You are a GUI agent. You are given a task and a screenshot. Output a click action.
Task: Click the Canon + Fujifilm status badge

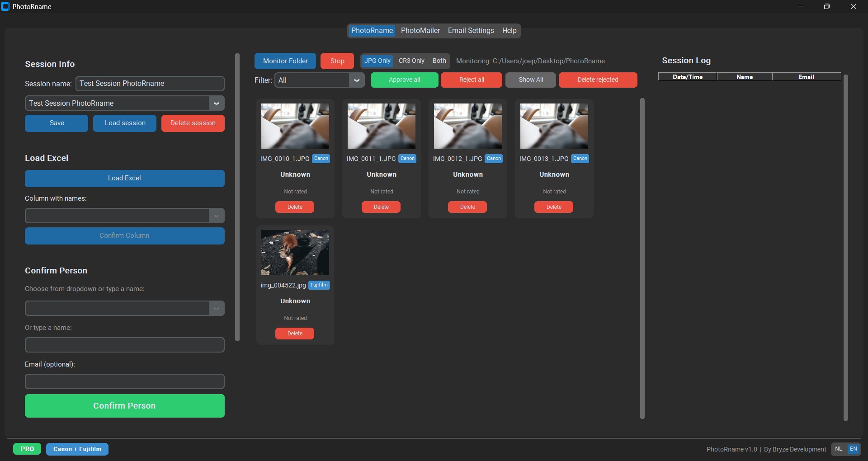point(77,449)
